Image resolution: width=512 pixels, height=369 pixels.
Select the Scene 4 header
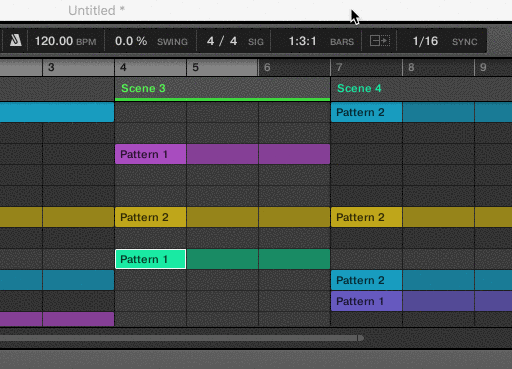pos(421,89)
